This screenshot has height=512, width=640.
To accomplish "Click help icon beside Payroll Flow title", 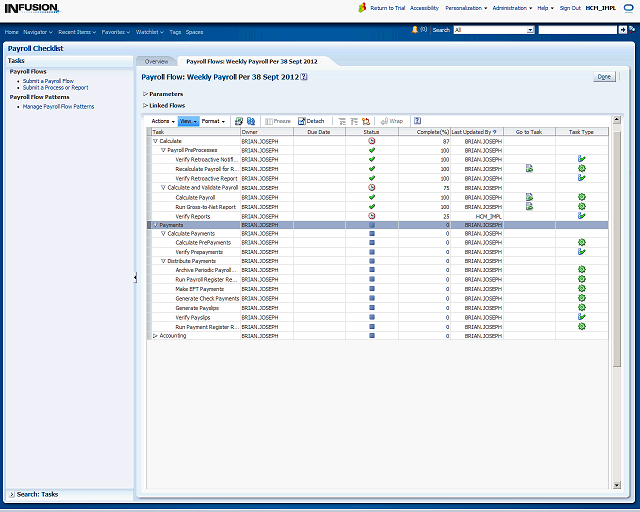I will tap(304, 76).
